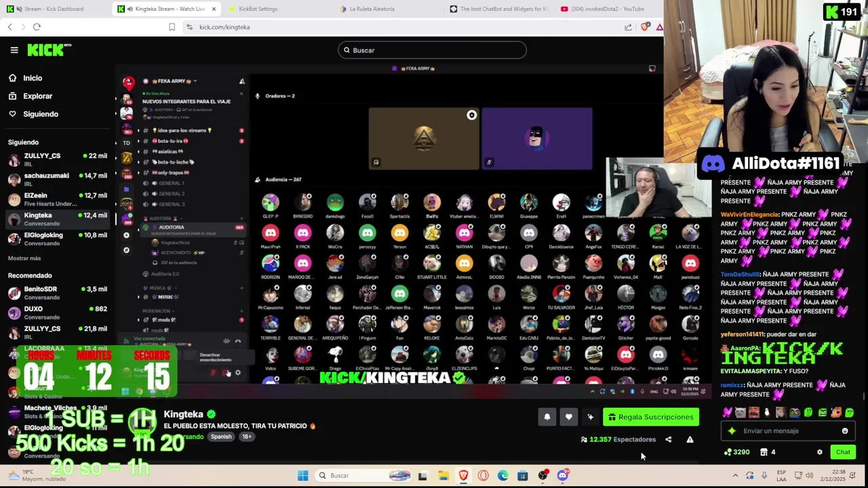Open the invokedDota2 YouTube tab
The width and height of the screenshot is (868, 488).
(x=607, y=9)
